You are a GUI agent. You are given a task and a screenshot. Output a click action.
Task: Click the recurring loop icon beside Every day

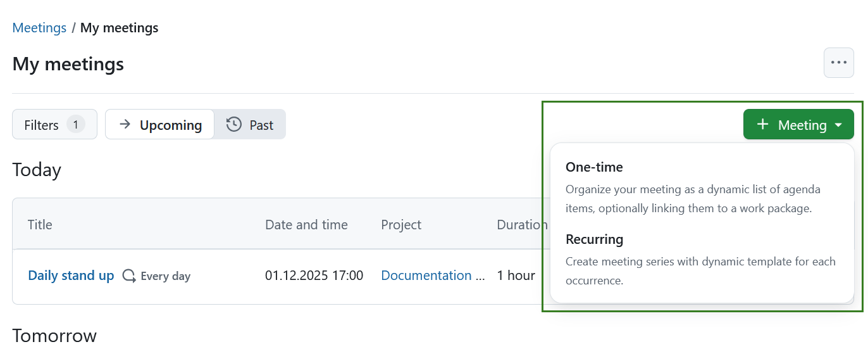129,276
